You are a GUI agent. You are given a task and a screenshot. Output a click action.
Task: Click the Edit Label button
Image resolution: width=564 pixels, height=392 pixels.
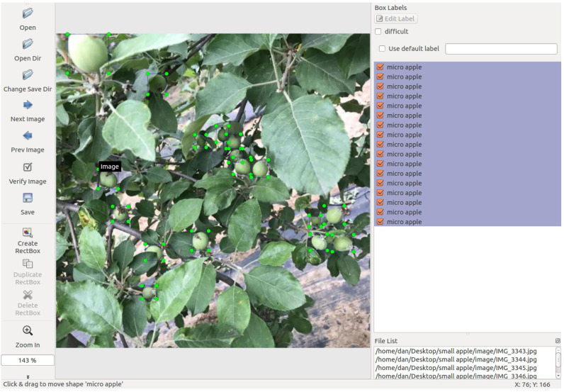tap(395, 18)
